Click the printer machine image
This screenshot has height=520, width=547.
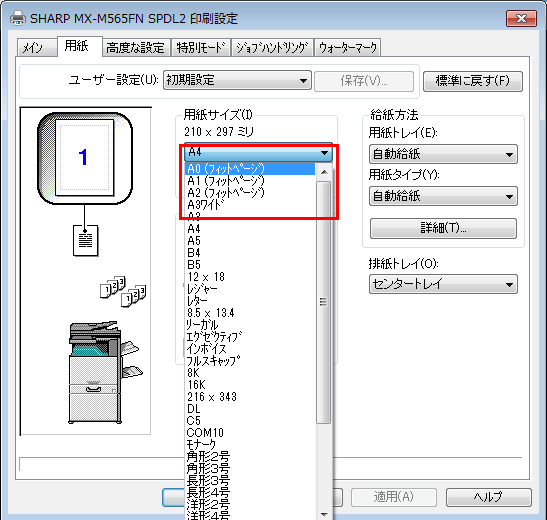[105, 372]
